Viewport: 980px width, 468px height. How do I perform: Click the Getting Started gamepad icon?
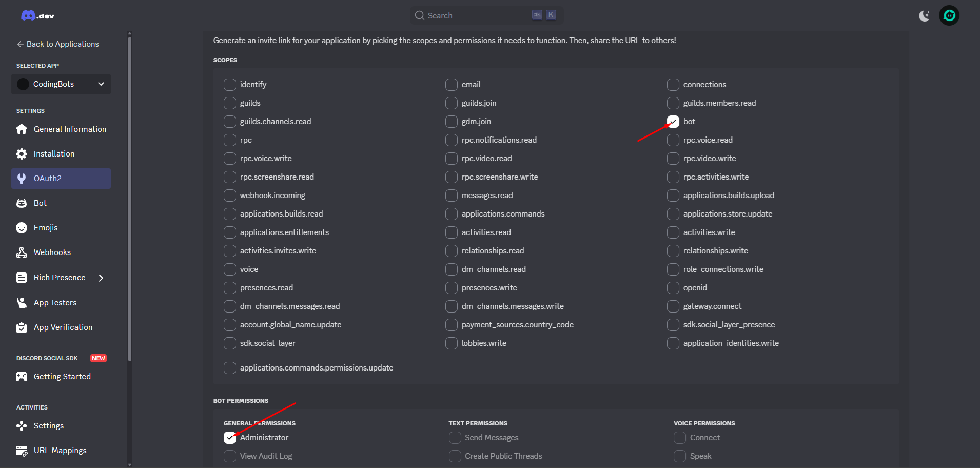click(x=22, y=377)
